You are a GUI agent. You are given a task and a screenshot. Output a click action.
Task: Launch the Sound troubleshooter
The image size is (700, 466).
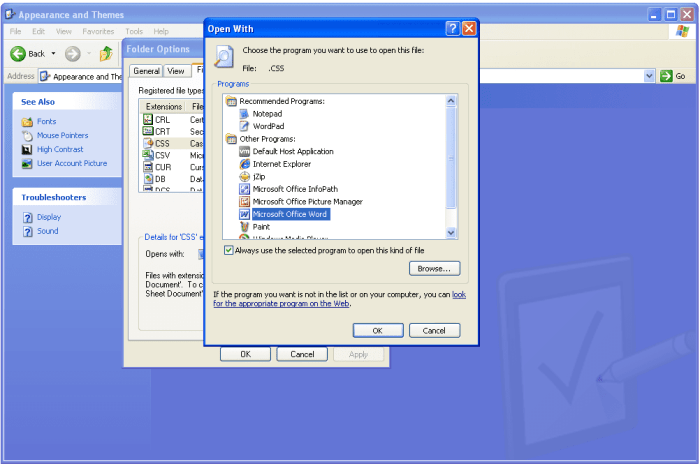(47, 231)
